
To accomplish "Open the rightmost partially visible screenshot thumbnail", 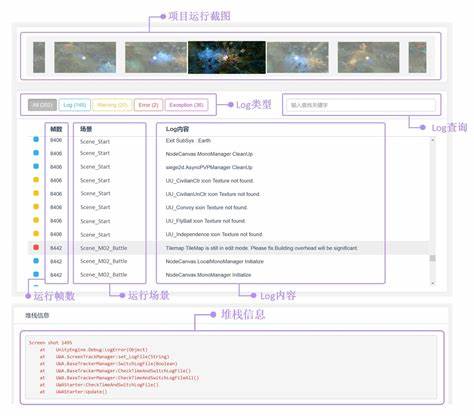I will tap(417, 57).
